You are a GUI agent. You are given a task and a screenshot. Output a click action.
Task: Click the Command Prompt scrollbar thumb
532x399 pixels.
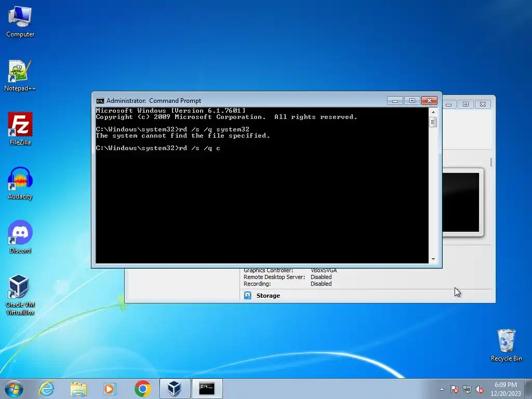tap(433, 122)
